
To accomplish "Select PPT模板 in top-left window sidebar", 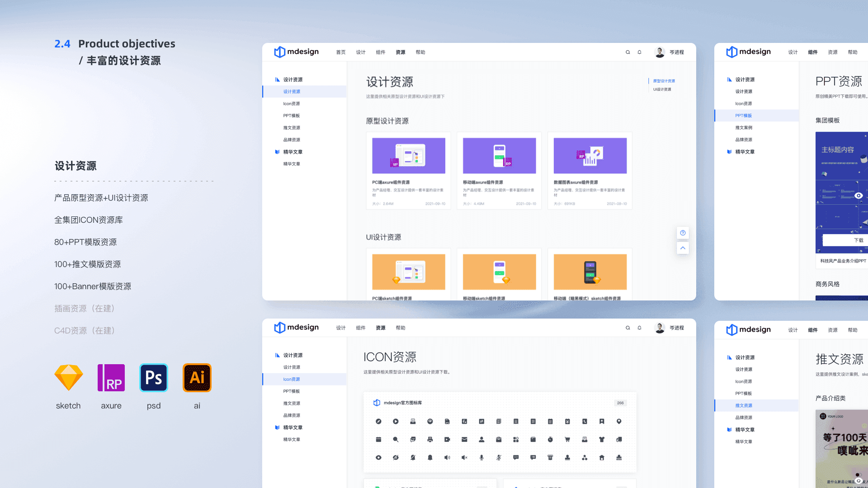I will point(292,116).
